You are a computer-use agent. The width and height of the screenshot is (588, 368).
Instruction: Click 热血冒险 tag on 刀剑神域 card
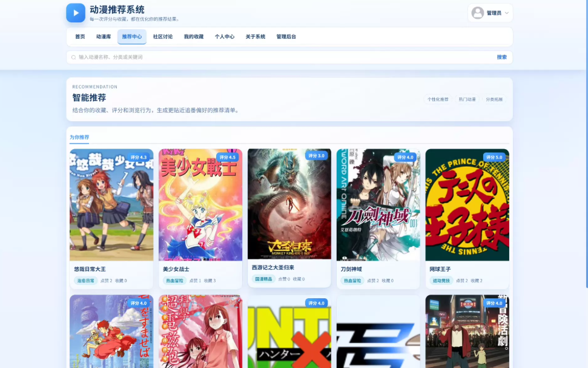(352, 281)
